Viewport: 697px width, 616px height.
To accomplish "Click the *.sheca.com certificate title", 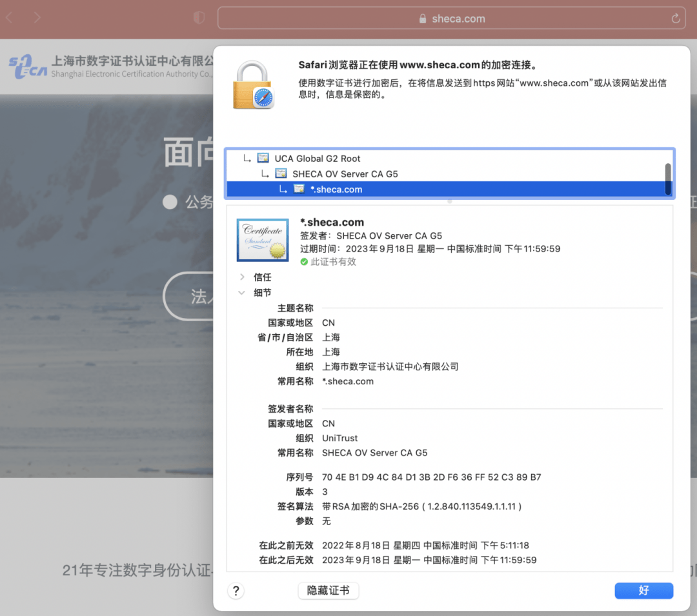I will coord(332,222).
